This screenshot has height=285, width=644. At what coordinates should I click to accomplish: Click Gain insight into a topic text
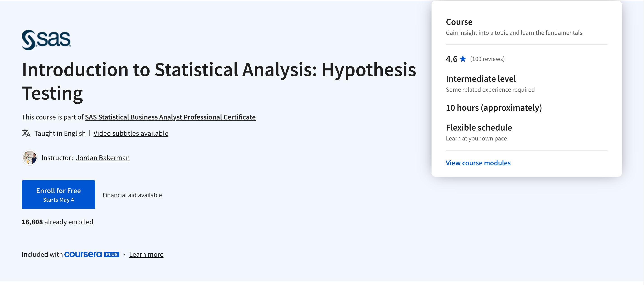pyautogui.click(x=514, y=33)
